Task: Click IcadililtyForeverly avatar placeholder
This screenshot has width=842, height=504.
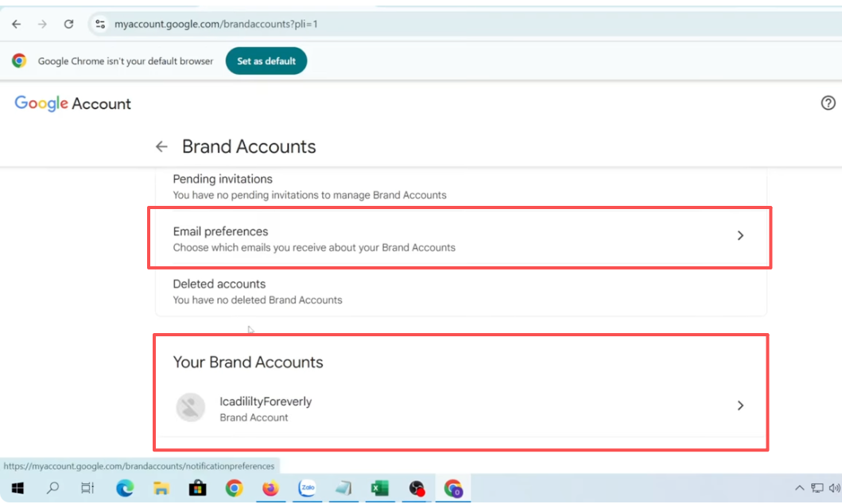Action: 191,407
